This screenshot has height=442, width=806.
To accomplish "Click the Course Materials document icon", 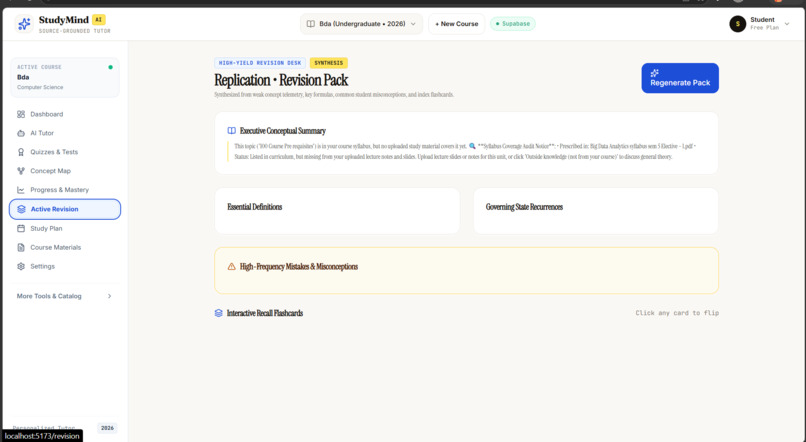I will (x=21, y=247).
